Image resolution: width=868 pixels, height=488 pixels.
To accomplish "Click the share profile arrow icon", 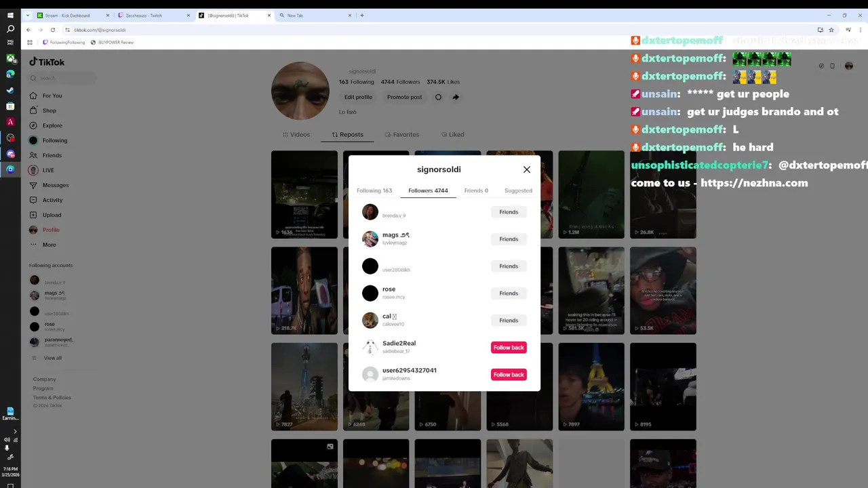I will [x=456, y=97].
